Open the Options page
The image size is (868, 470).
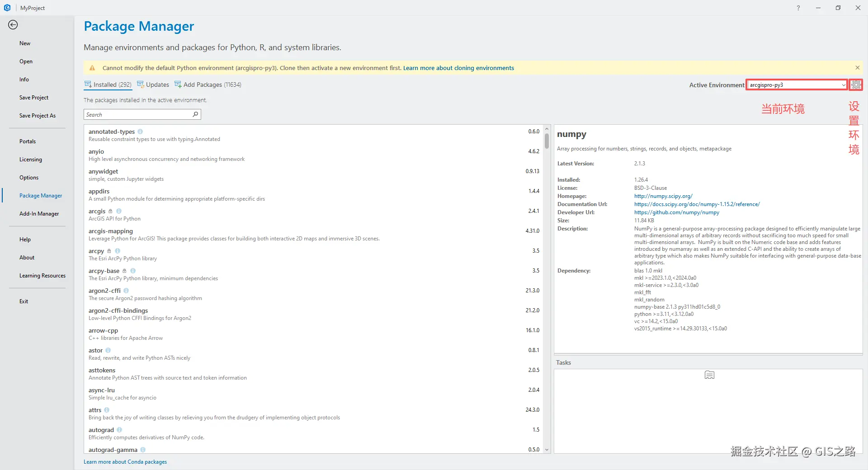click(x=29, y=178)
